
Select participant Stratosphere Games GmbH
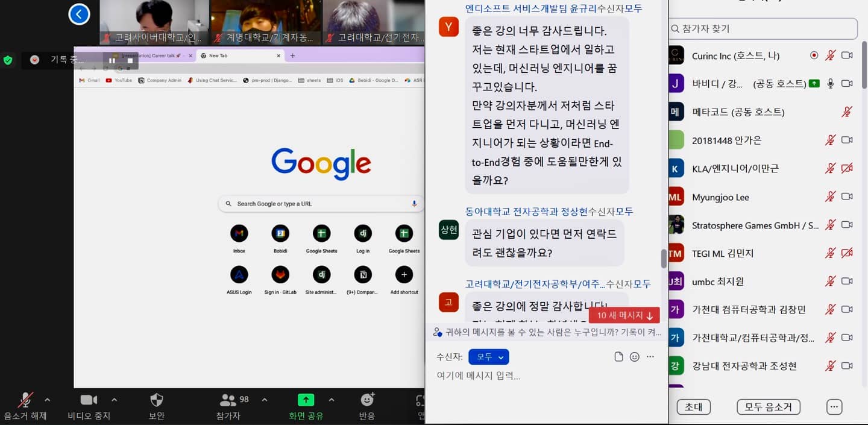(x=755, y=225)
